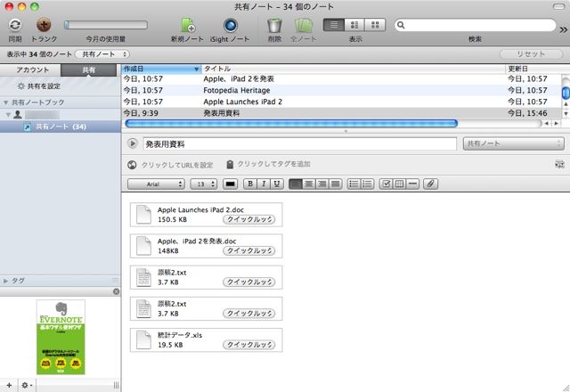Switch to snippet view mode
Screen dimensions: 570x392
coord(354,25)
